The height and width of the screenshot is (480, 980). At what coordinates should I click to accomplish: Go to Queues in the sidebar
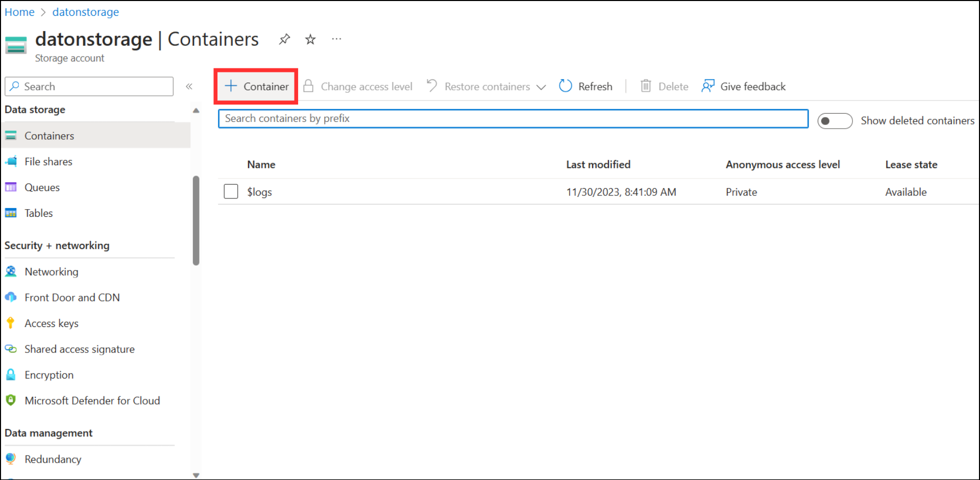[42, 187]
